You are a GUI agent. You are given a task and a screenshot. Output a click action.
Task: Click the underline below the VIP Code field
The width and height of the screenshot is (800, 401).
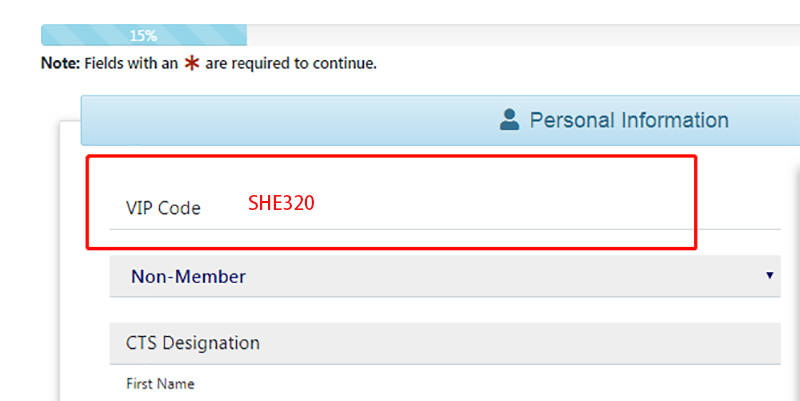point(444,229)
